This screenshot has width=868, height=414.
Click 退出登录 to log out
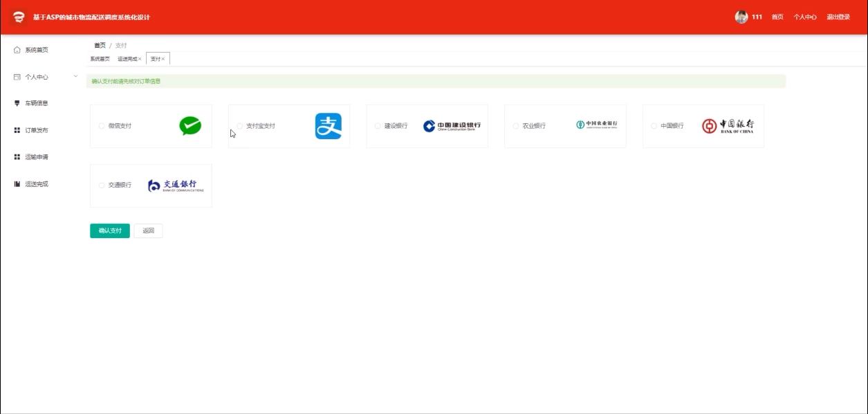[838, 17]
